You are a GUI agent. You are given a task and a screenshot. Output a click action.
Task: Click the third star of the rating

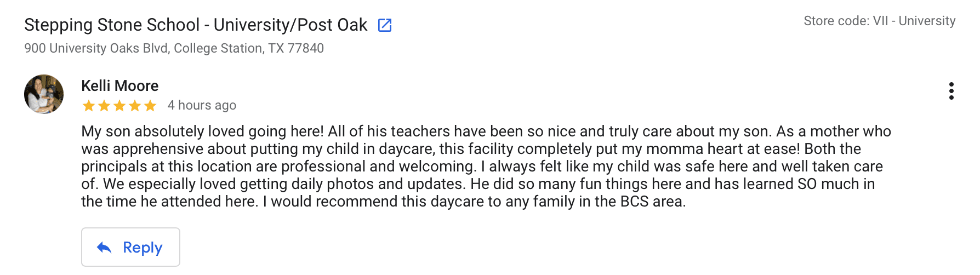[119, 106]
